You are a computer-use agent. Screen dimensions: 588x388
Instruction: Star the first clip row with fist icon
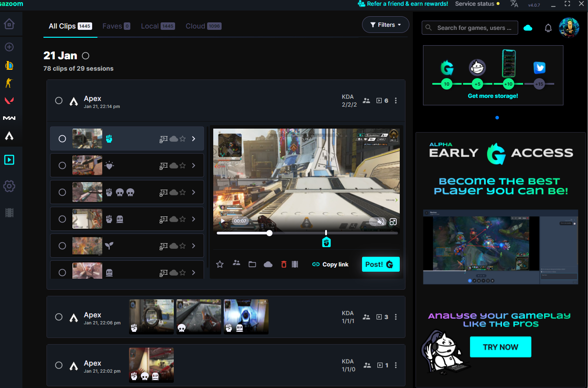click(x=183, y=139)
